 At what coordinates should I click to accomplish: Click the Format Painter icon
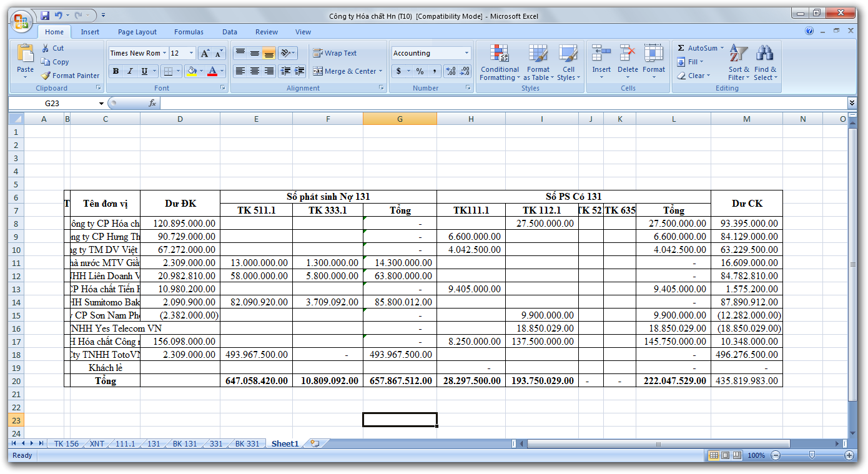[x=46, y=76]
